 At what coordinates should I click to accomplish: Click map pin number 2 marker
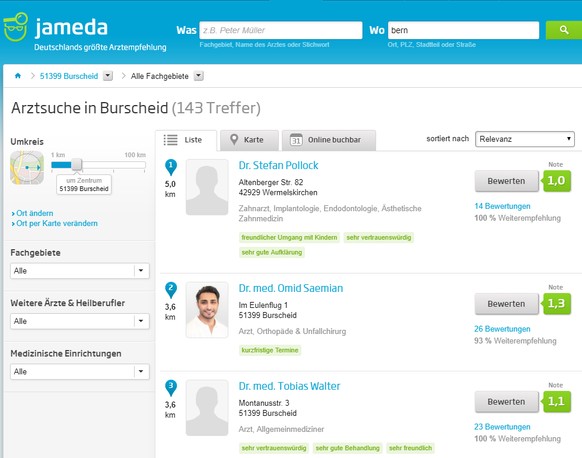click(x=171, y=290)
